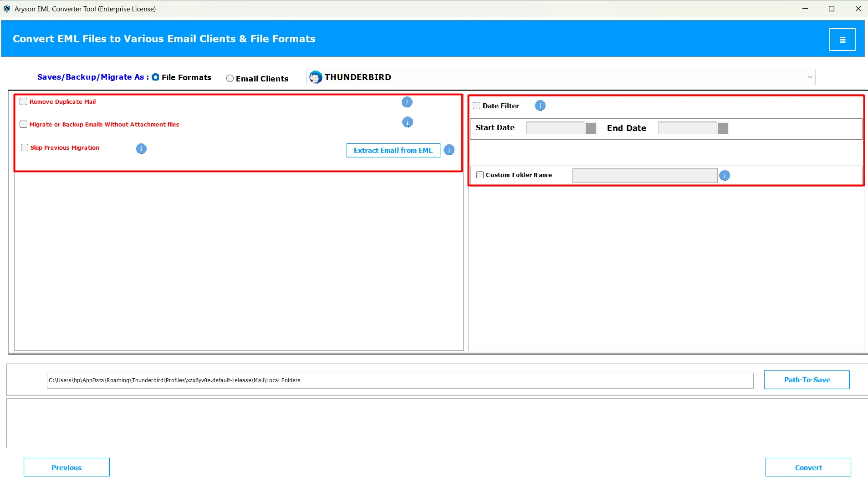The height and width of the screenshot is (491, 868).
Task: Click info icon beside Skip Previous Migration
Action: [141, 149]
